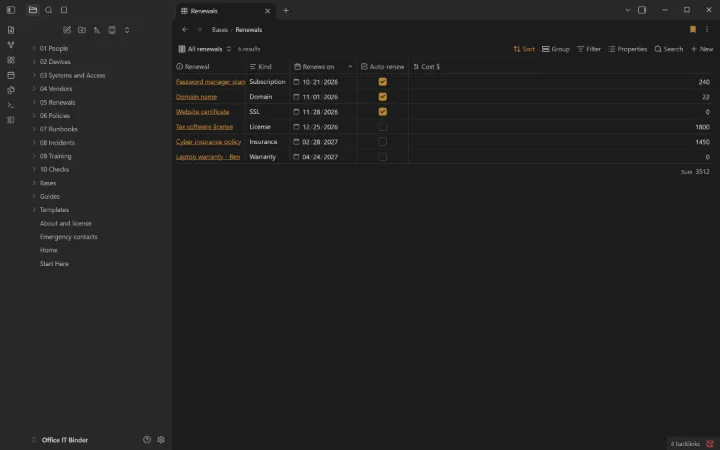Open the search pane icon
Screen dimensions: 720x450
click(49, 10)
